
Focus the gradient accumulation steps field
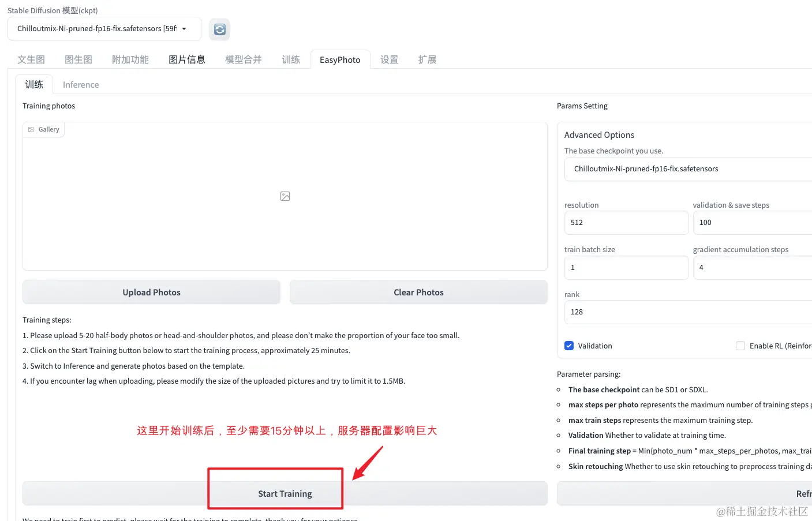[753, 268]
